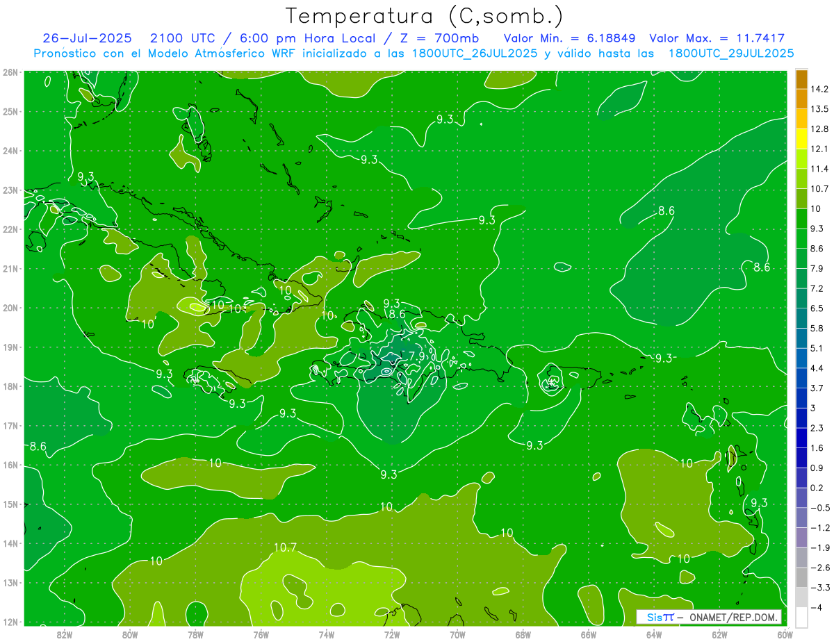Click the 10.7 contour label on map

[285, 548]
